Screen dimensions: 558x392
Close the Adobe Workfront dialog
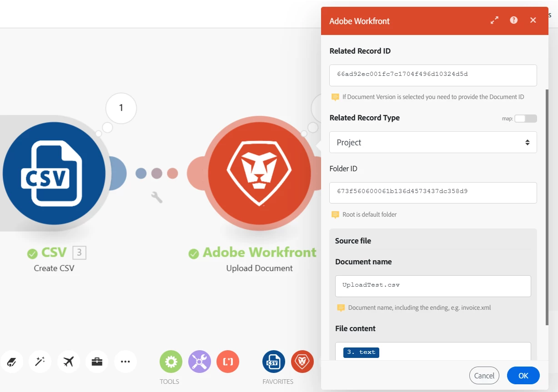(x=533, y=20)
